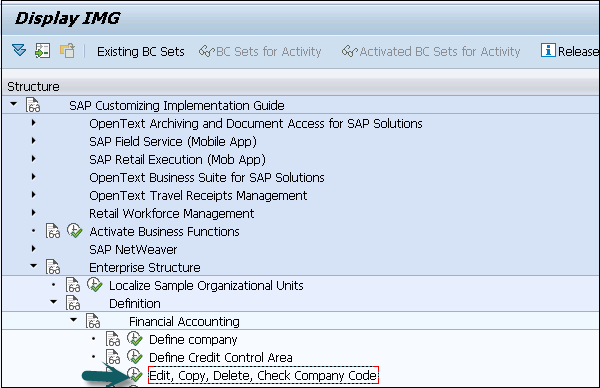
Task: Open documentation icon for Enterprise Structure
Action: coord(53,267)
